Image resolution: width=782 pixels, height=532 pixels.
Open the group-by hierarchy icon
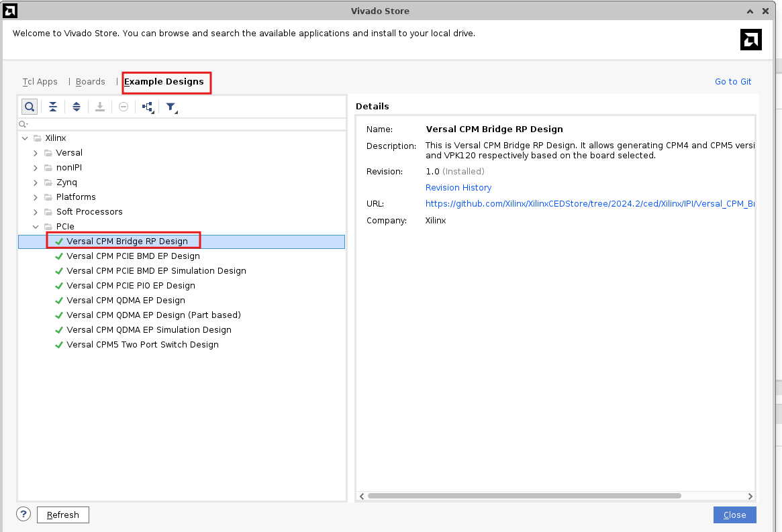tap(148, 107)
